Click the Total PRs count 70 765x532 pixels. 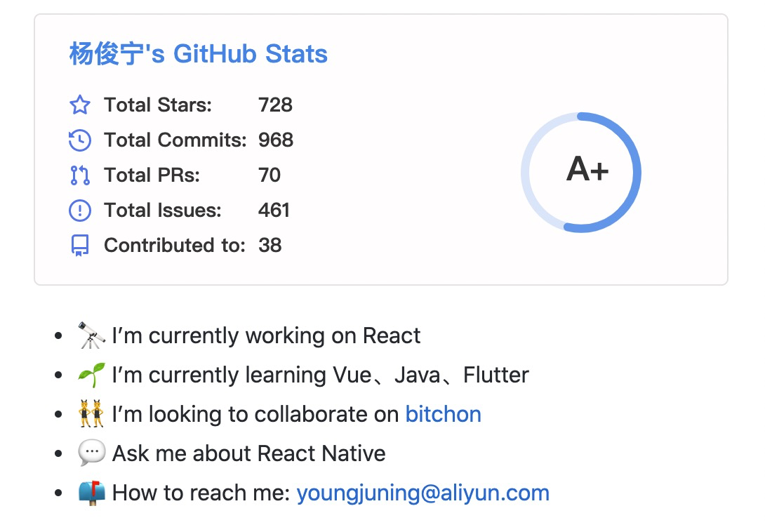270,175
